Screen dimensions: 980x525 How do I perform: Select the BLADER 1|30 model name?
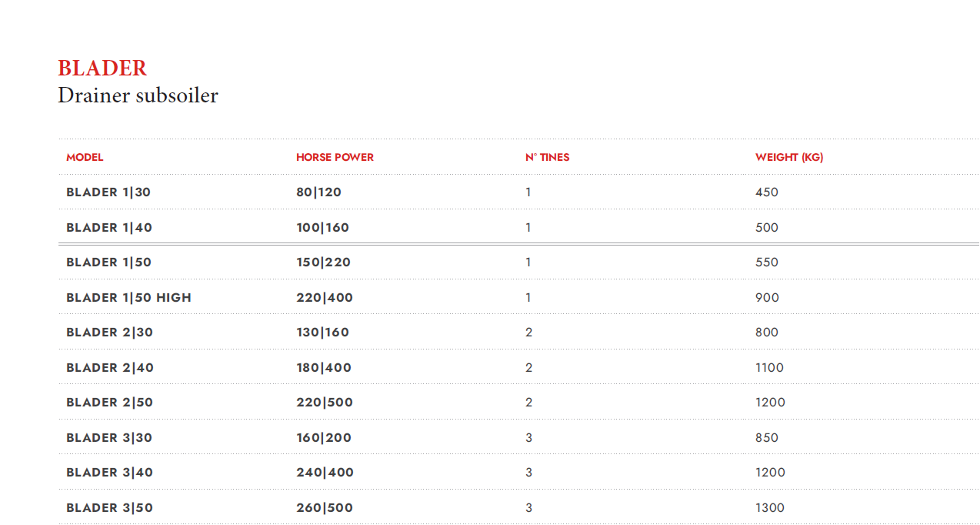click(x=108, y=192)
